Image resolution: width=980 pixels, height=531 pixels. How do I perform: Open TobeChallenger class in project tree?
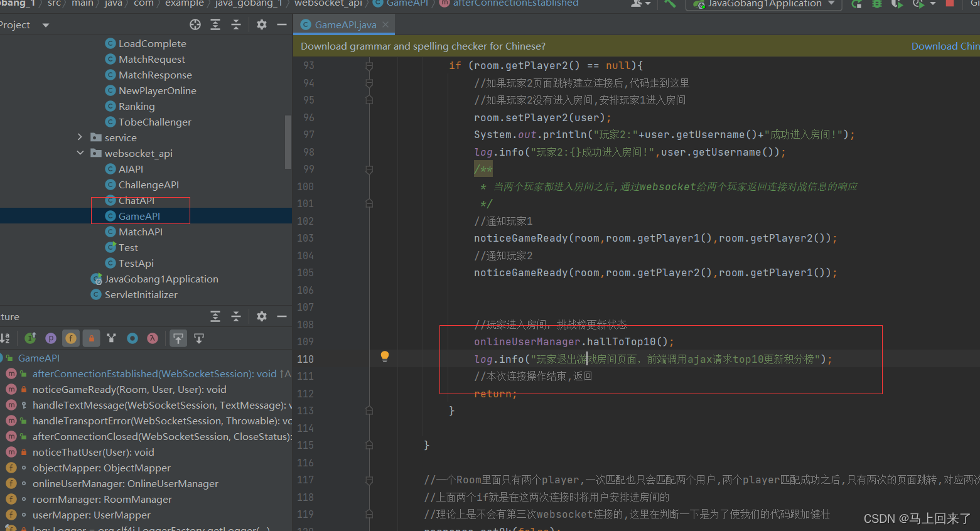[x=155, y=122]
